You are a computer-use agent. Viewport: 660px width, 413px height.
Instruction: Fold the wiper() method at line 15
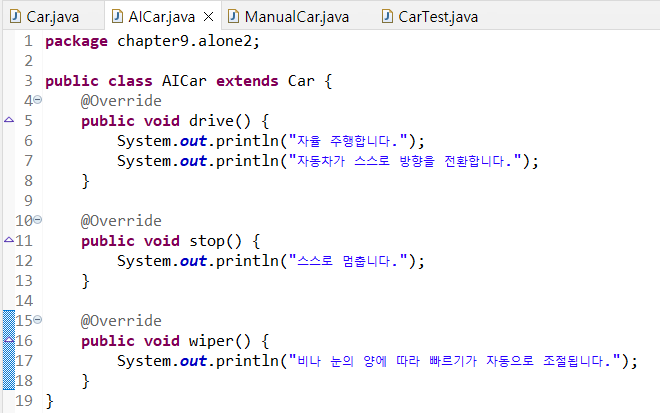[x=37, y=321]
